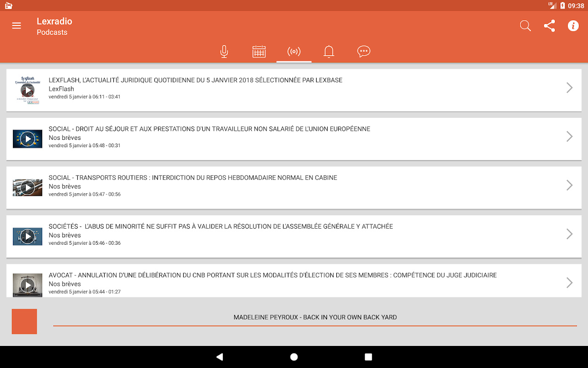
Task: Tap the radio notification icon in status bar
Action: (8, 6)
